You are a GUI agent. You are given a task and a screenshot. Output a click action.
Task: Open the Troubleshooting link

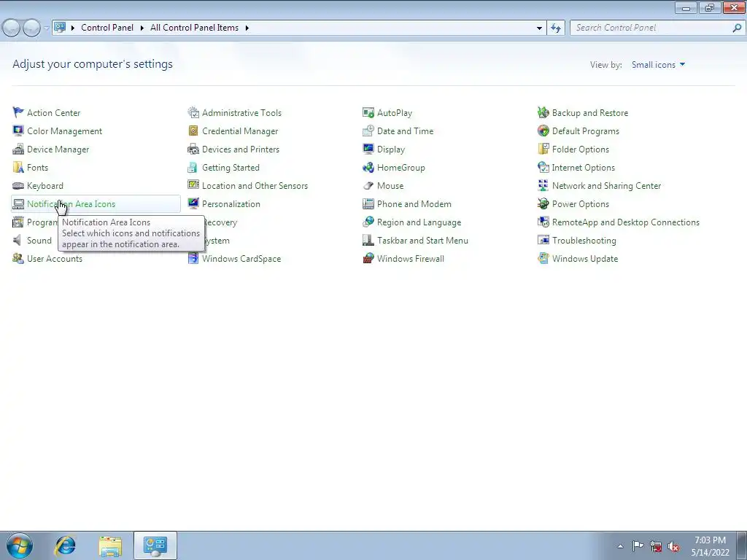tap(584, 241)
